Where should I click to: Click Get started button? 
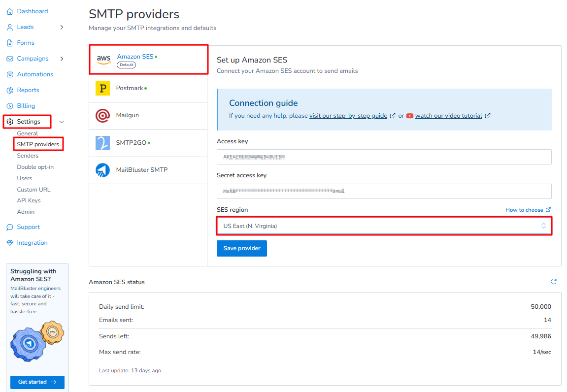tap(37, 382)
